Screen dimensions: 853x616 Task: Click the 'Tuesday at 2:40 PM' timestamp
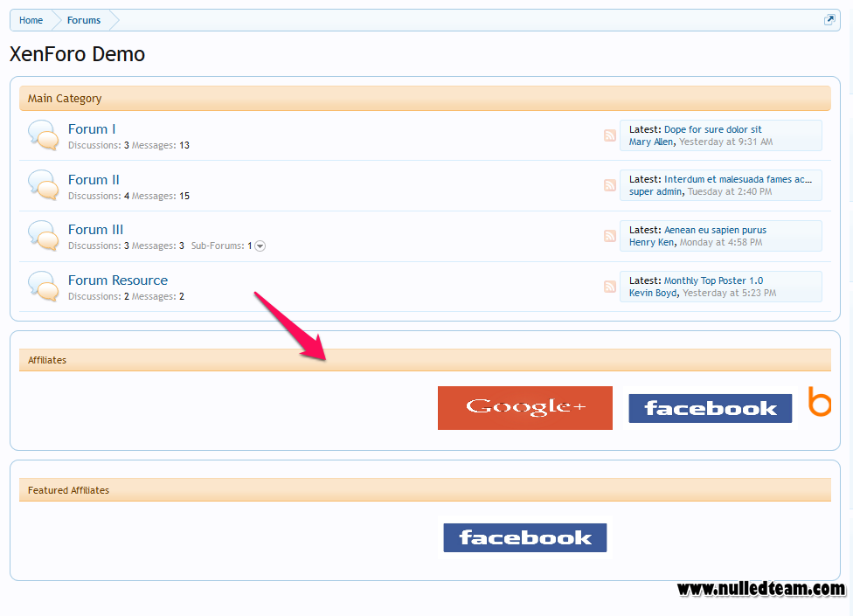(730, 192)
